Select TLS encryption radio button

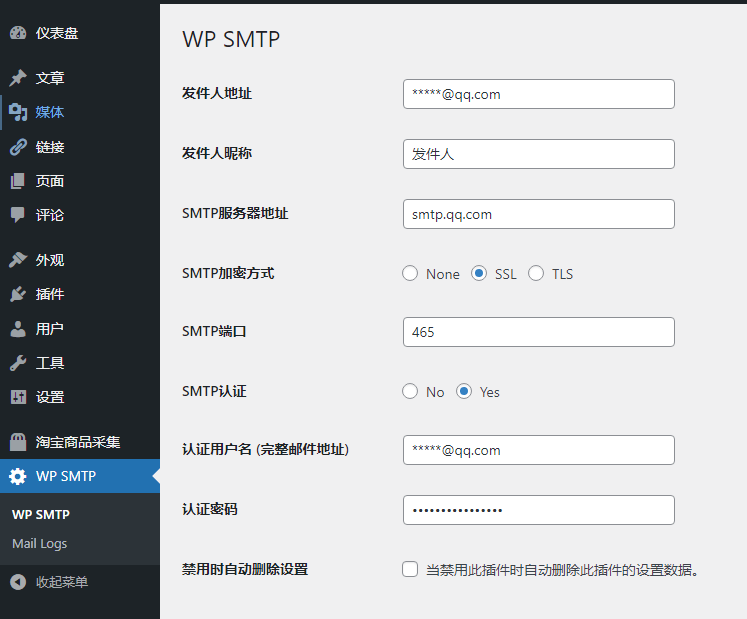coord(536,274)
